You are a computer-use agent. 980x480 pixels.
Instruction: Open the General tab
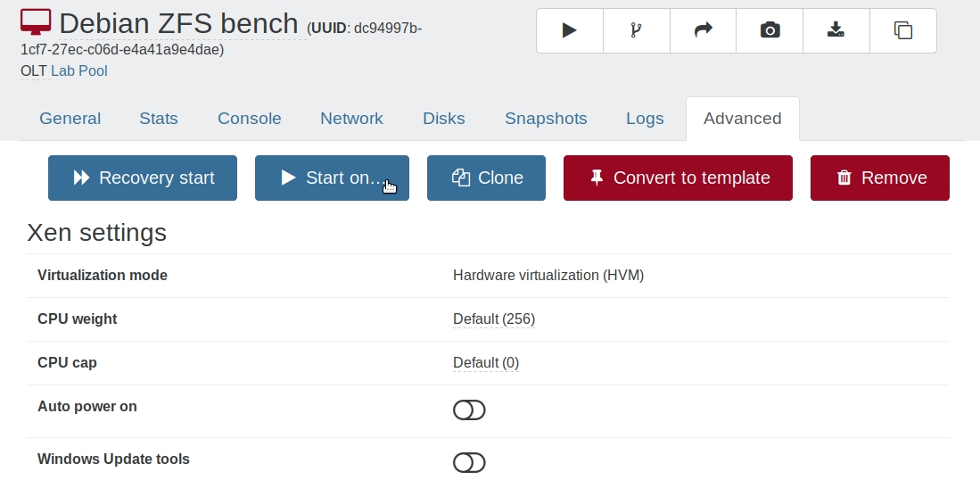coord(70,118)
